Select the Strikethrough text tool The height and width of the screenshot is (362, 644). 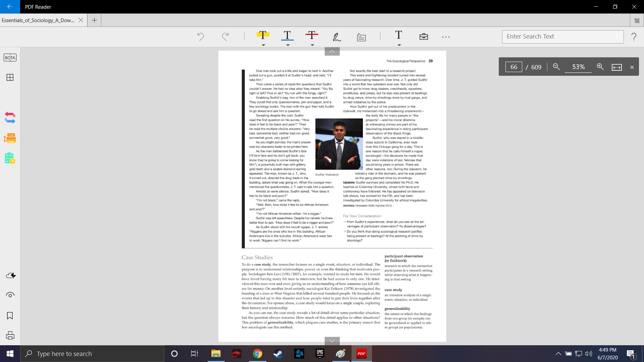[312, 35]
